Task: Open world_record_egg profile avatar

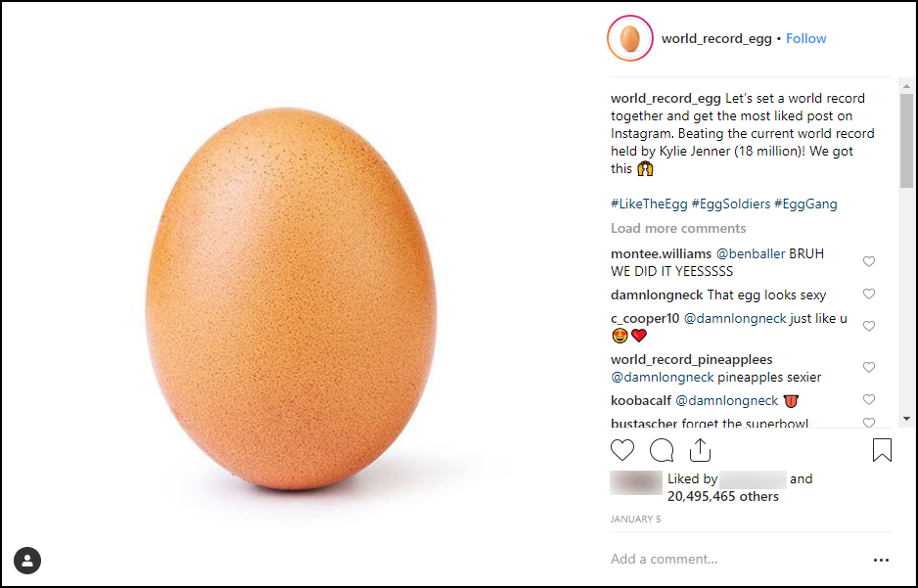Action: click(x=630, y=38)
